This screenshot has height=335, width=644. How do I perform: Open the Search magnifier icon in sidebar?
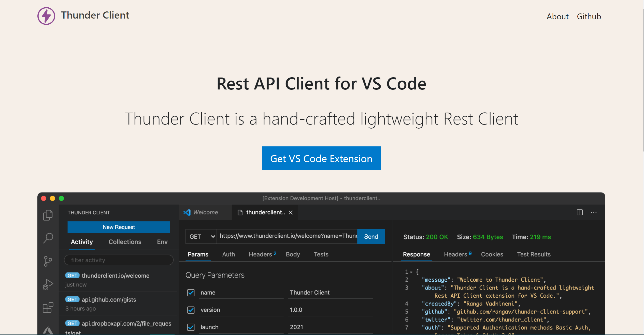click(x=48, y=238)
